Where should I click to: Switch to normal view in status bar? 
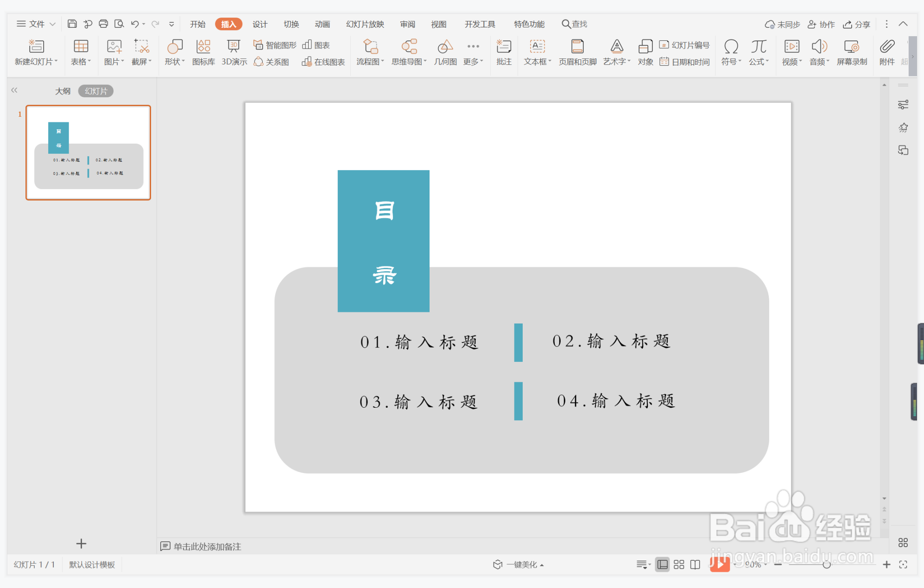pos(663,564)
